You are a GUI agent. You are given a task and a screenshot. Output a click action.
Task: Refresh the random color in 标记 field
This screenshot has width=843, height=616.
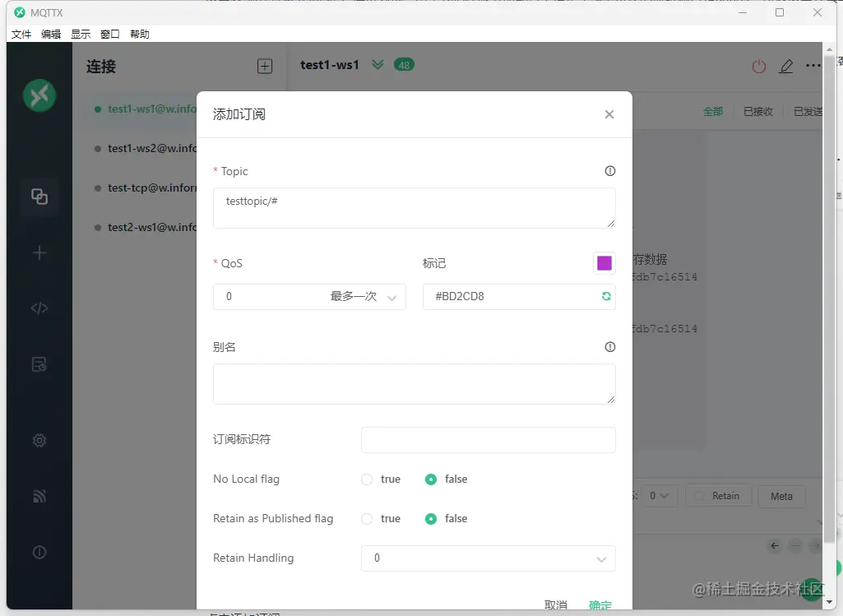click(x=606, y=296)
